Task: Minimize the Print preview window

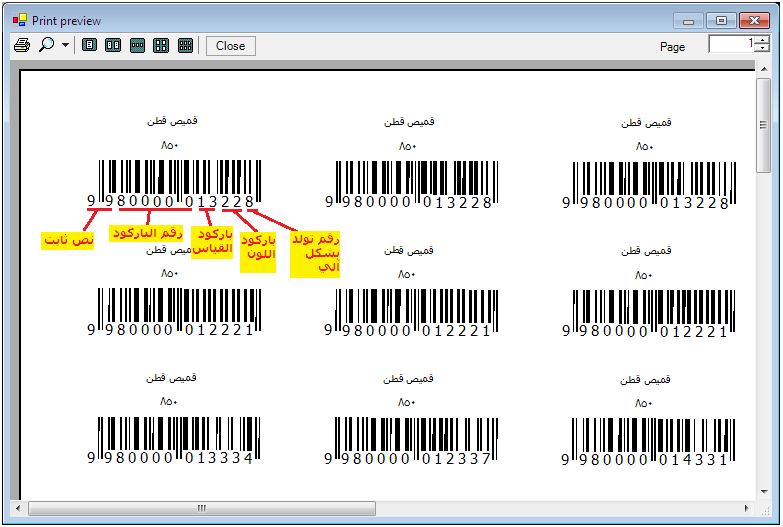Action: pyautogui.click(x=688, y=21)
